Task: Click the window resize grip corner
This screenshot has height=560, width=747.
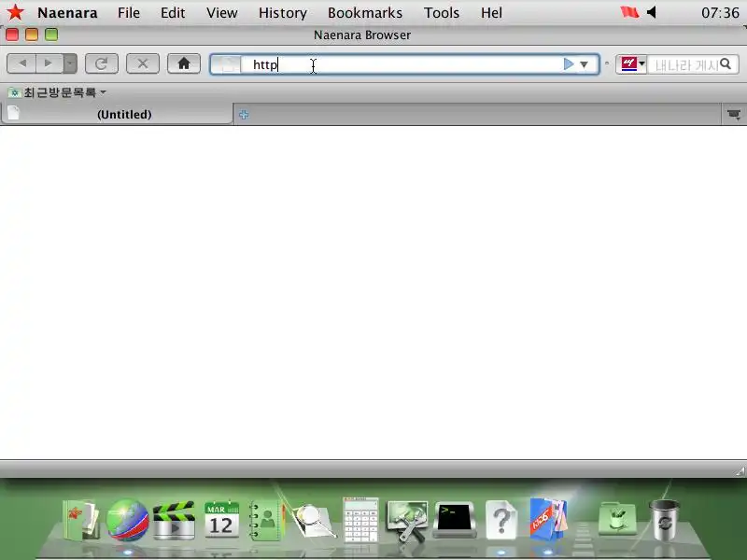Action: pos(740,471)
